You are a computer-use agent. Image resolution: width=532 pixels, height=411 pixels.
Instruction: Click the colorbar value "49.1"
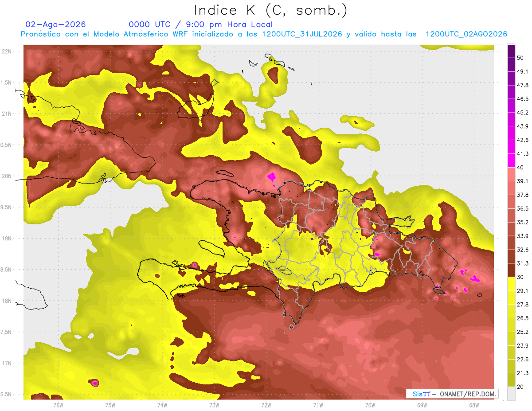[523, 71]
